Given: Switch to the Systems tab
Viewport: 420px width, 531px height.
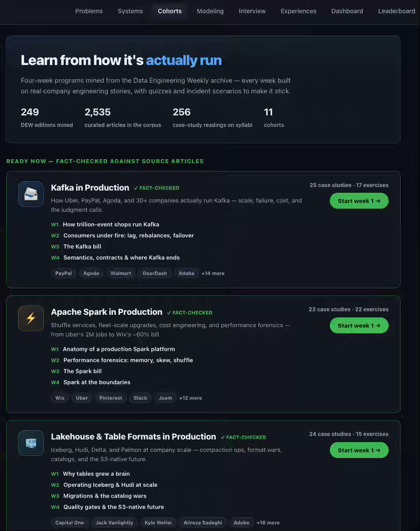Looking at the screenshot, I should point(130,11).
